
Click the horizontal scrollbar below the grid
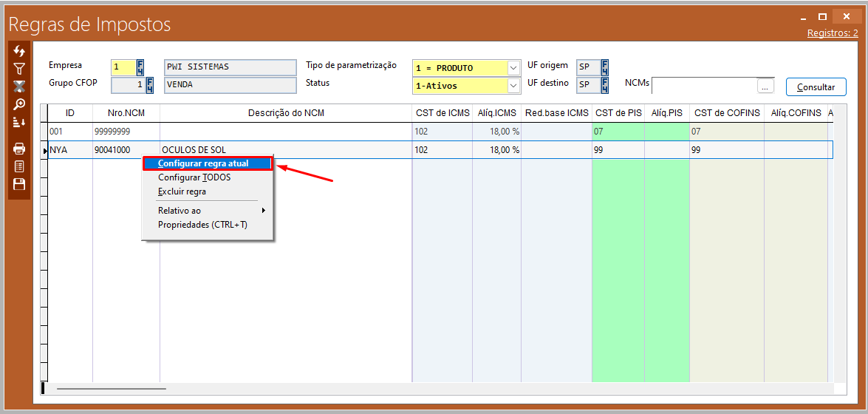click(x=111, y=388)
